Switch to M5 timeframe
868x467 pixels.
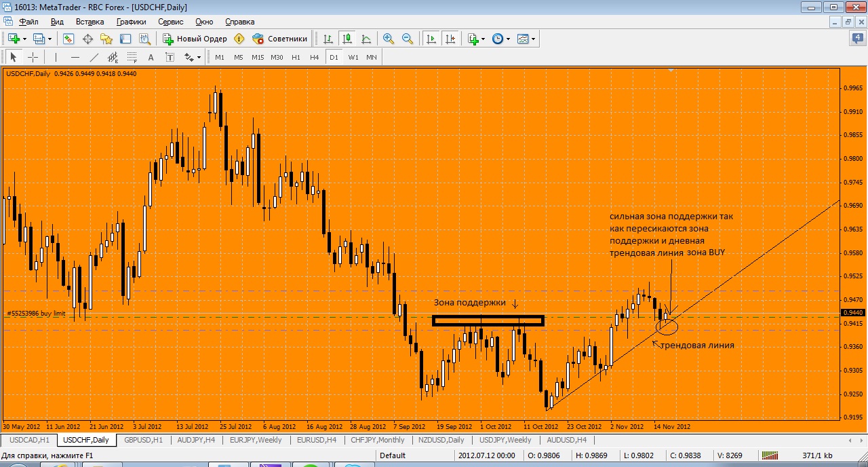[x=239, y=58]
